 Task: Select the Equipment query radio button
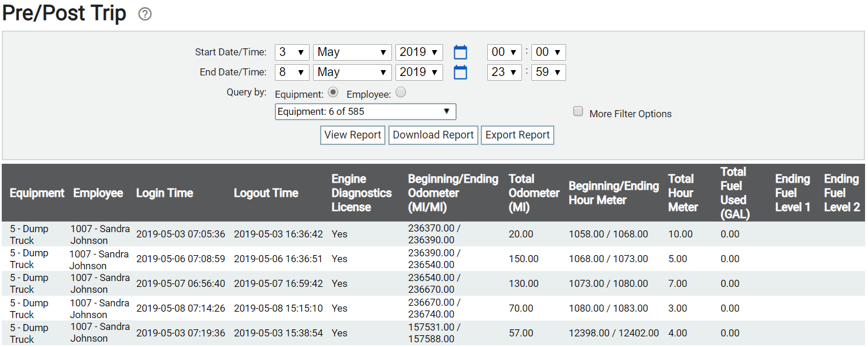click(x=333, y=92)
